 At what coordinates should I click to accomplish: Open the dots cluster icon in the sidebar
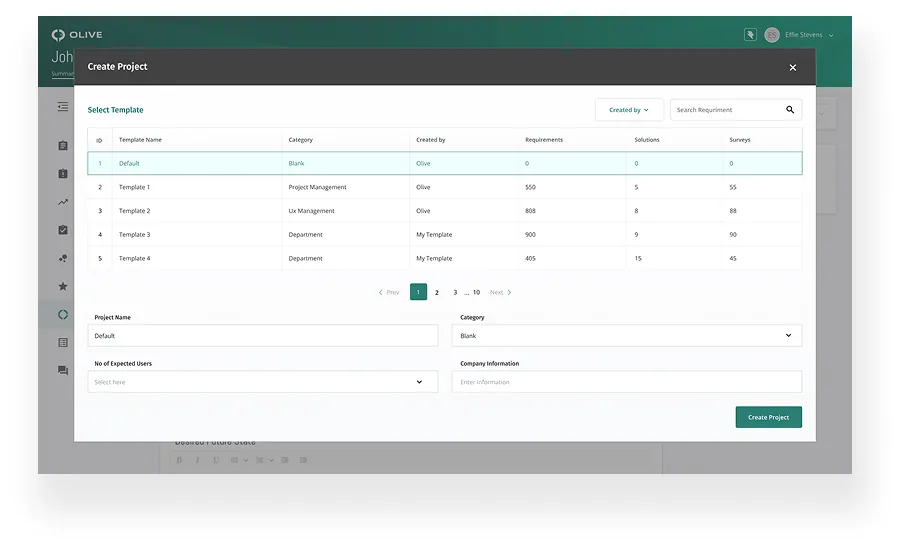click(x=63, y=258)
